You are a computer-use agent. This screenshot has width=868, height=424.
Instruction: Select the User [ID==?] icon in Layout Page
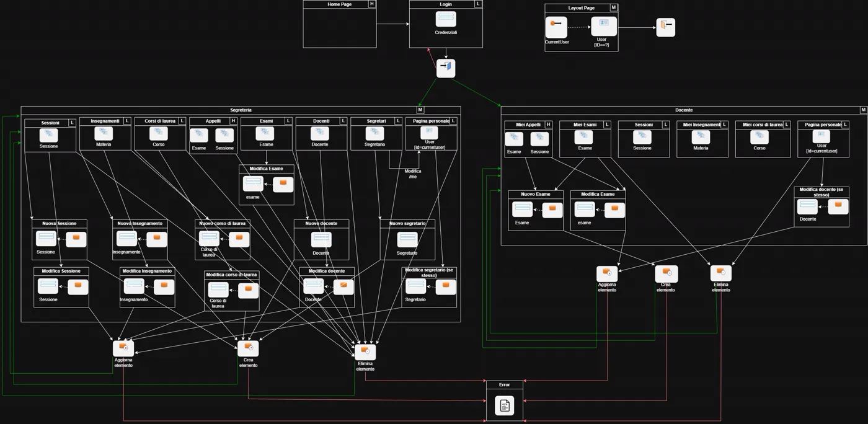[x=603, y=26]
